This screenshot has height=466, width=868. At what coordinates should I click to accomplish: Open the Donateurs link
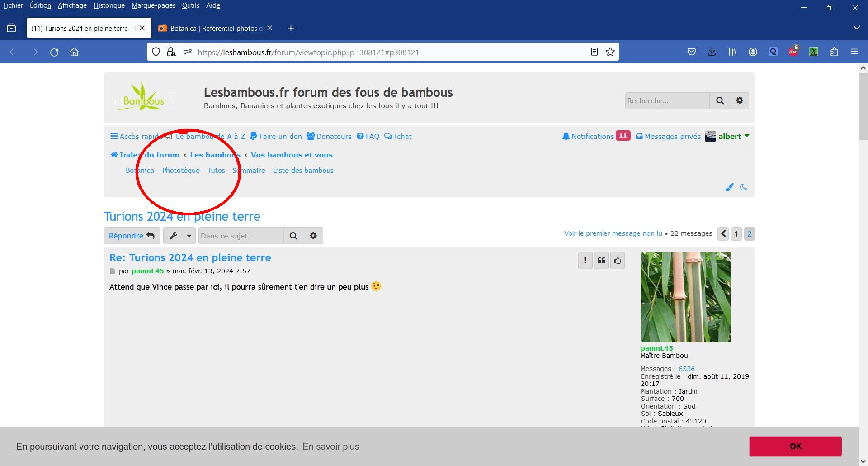pos(329,136)
